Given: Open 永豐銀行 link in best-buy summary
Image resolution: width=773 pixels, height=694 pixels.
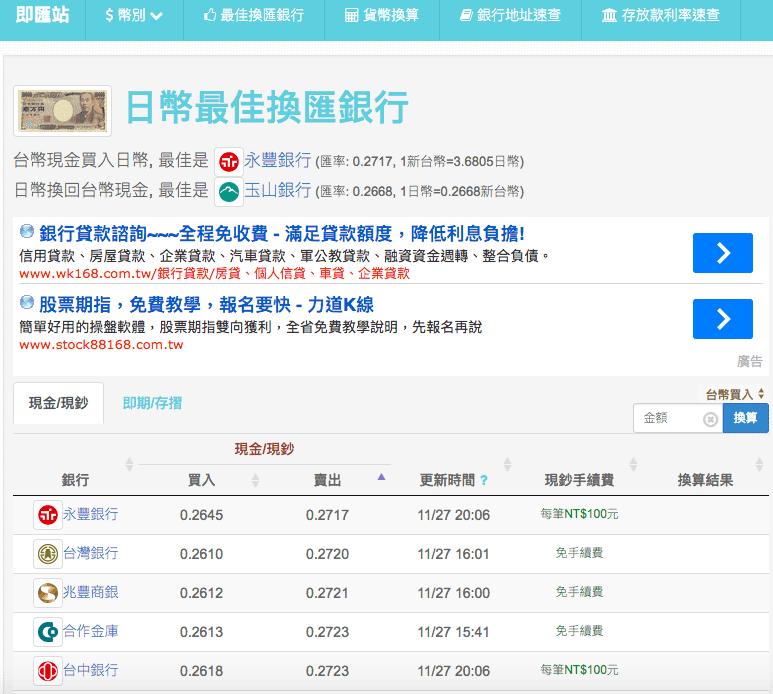Looking at the screenshot, I should point(278,160).
